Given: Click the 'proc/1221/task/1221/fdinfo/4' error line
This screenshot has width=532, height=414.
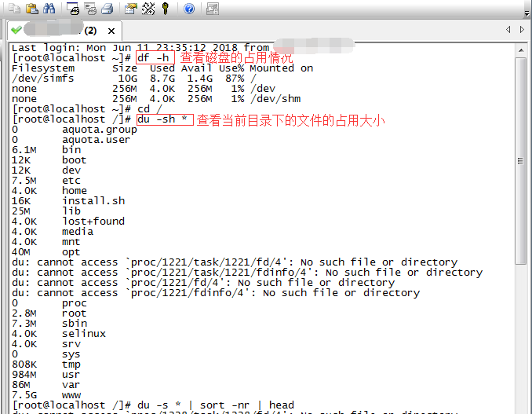Looking at the screenshot, I should point(247,273).
